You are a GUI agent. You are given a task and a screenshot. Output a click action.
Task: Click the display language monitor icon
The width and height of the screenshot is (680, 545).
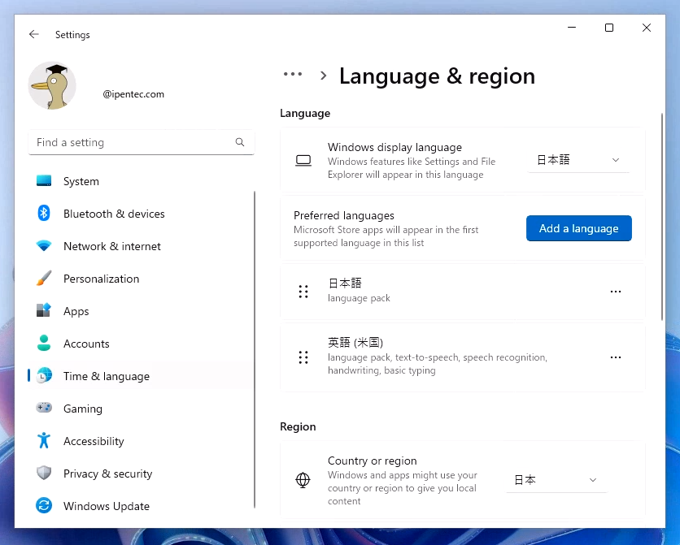303,160
